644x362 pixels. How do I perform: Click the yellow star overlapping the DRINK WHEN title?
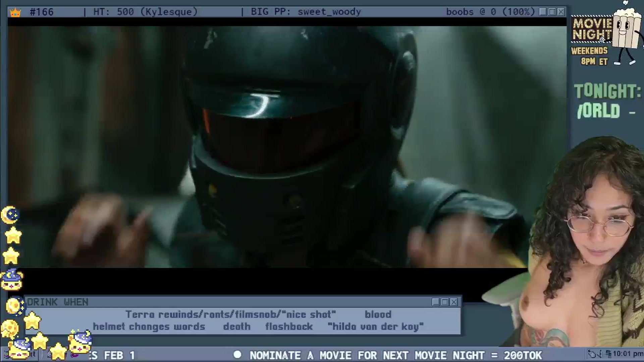click(x=32, y=320)
